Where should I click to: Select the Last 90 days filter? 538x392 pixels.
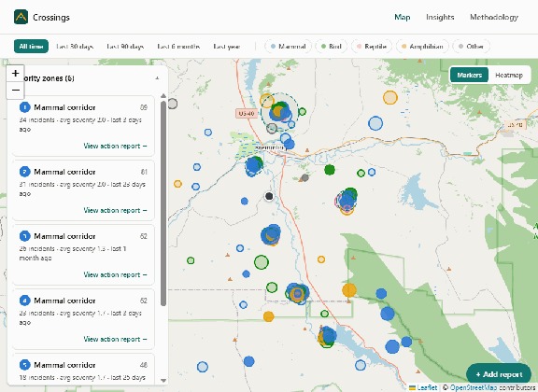(125, 47)
